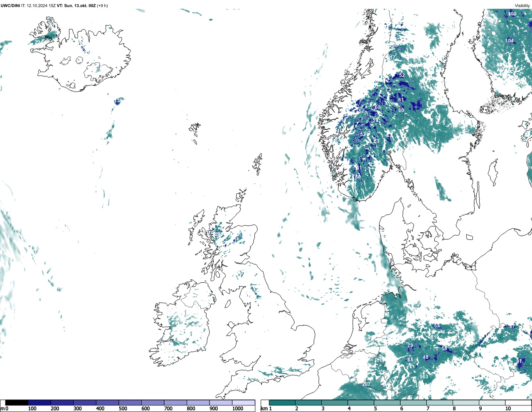Viewport: 532px width, 412px height.
Task: Click the '67' value over Poland
Action: [x=512, y=326]
